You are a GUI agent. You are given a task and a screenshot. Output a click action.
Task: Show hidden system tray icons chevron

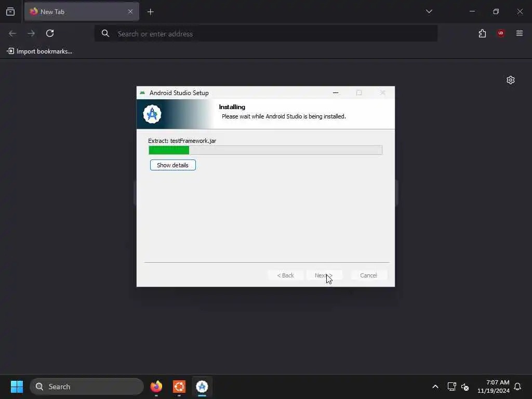435,387
